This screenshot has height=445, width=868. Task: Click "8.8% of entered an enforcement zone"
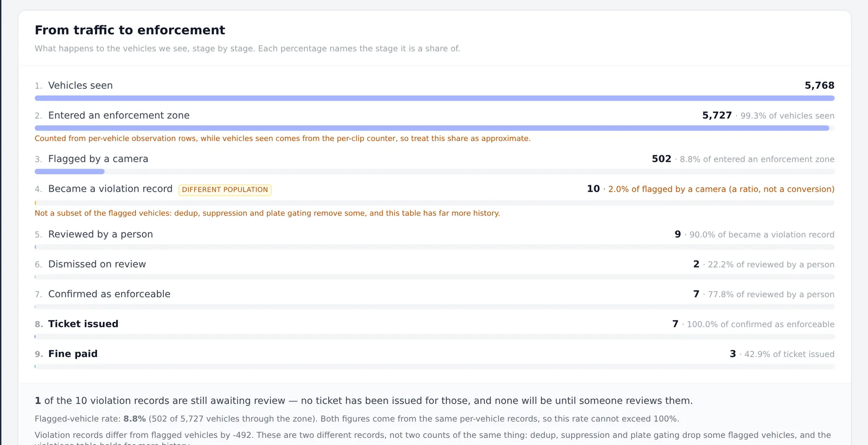coord(757,159)
